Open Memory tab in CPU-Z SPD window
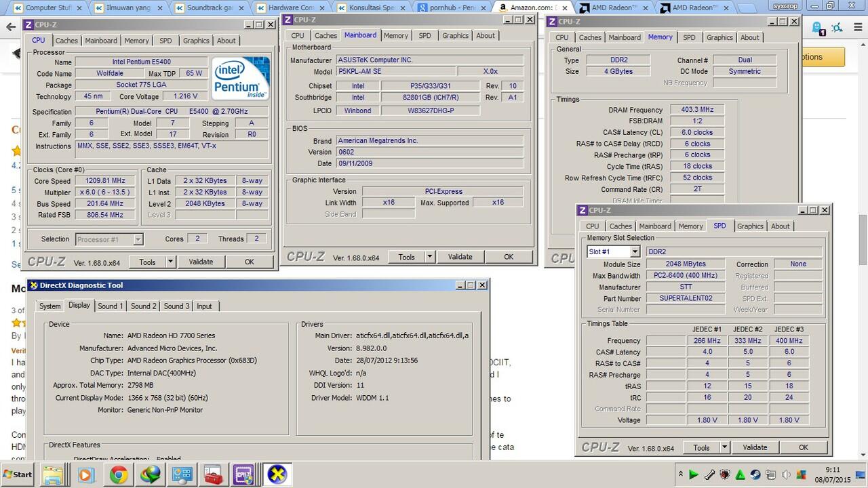This screenshot has height=488, width=868. [x=690, y=226]
